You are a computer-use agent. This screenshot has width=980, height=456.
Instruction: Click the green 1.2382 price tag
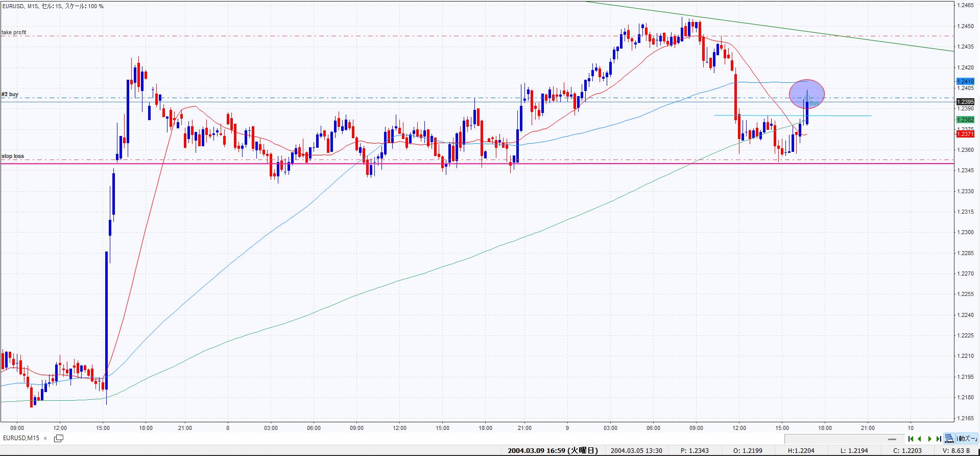point(965,120)
